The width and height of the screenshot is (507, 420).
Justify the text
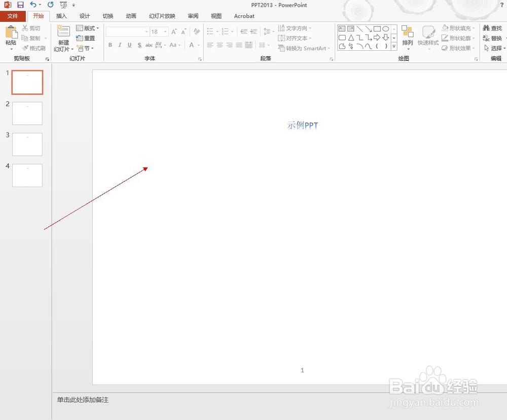pyautogui.click(x=239, y=45)
